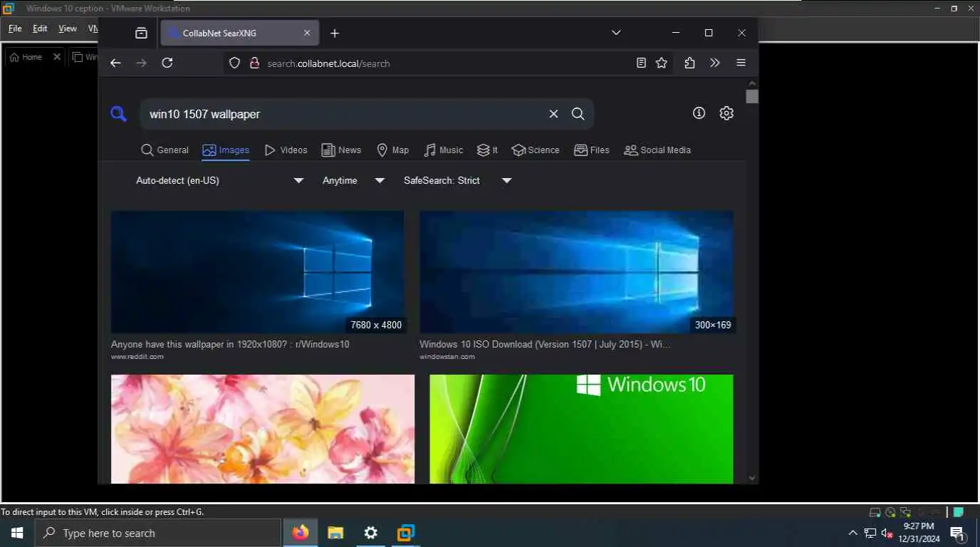This screenshot has height=547, width=980.
Task: Focus the search box containing win10 1507 wallpaper
Action: click(x=343, y=114)
